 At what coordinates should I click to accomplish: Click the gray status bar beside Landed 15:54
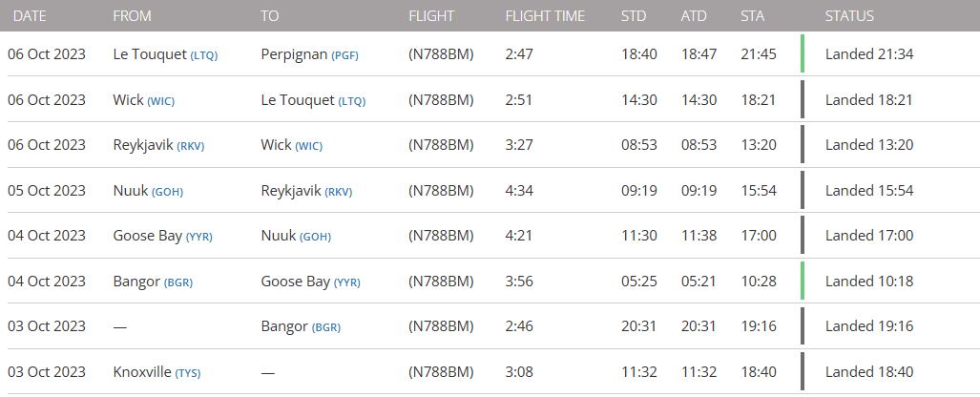[x=803, y=190]
